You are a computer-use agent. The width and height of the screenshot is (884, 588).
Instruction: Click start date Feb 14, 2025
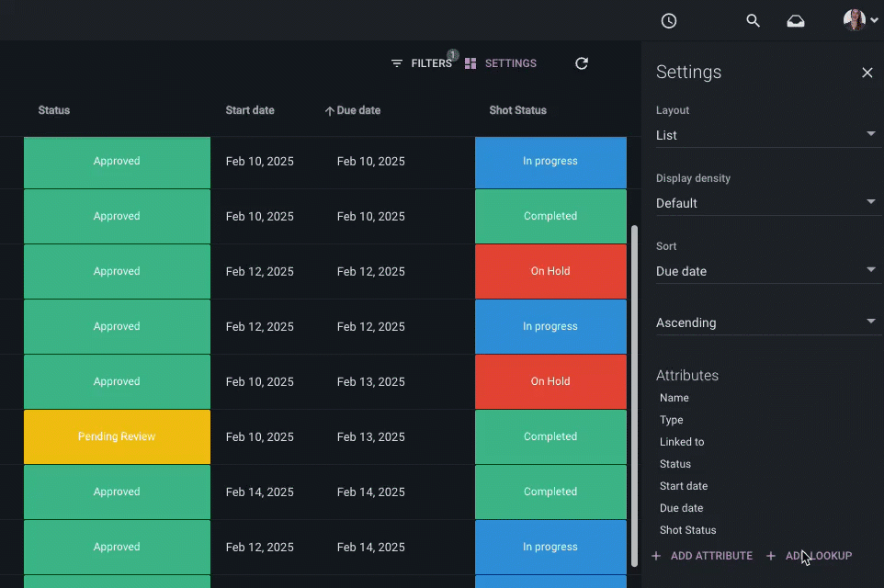tap(259, 492)
